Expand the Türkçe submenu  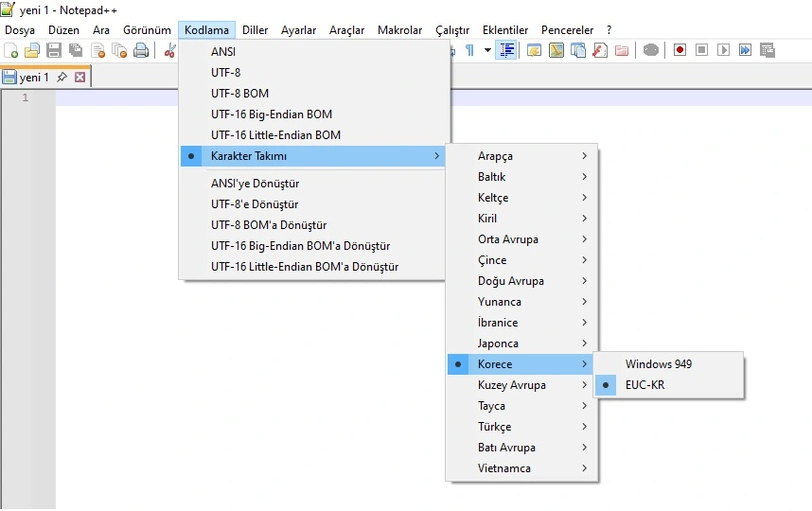(522, 427)
